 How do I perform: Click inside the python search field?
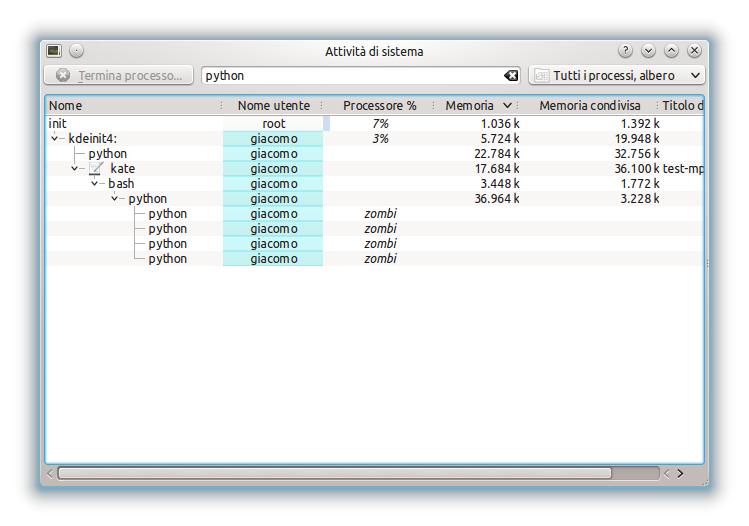pyautogui.click(x=350, y=76)
